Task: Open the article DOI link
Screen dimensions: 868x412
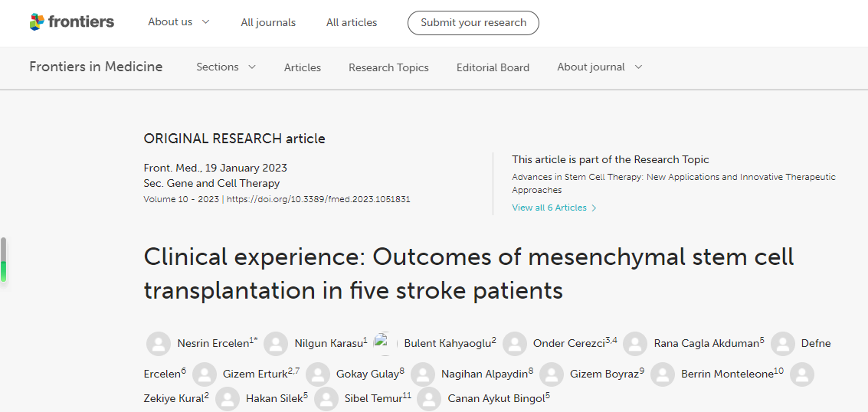Action: click(319, 199)
